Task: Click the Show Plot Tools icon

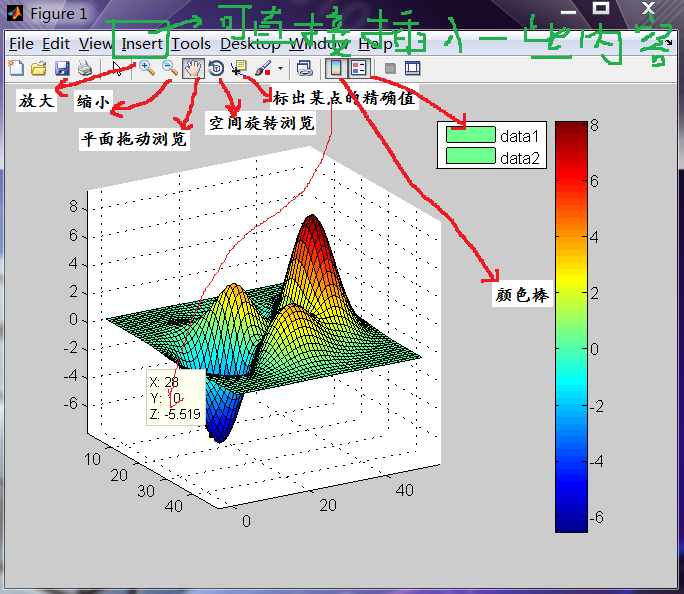Action: tap(412, 68)
